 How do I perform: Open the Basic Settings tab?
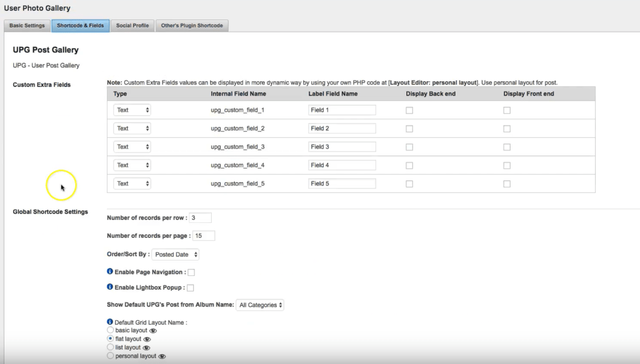pos(27,25)
